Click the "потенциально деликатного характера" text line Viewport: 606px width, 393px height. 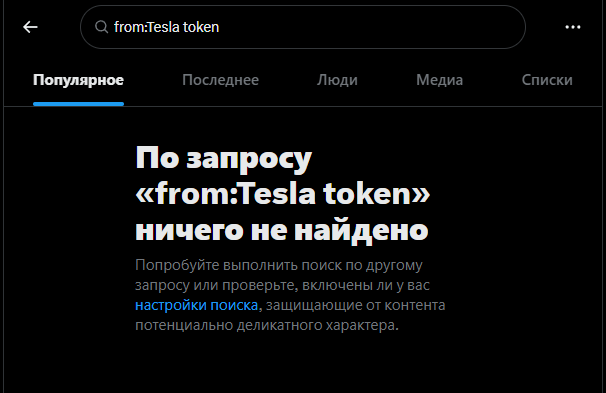tap(267, 325)
